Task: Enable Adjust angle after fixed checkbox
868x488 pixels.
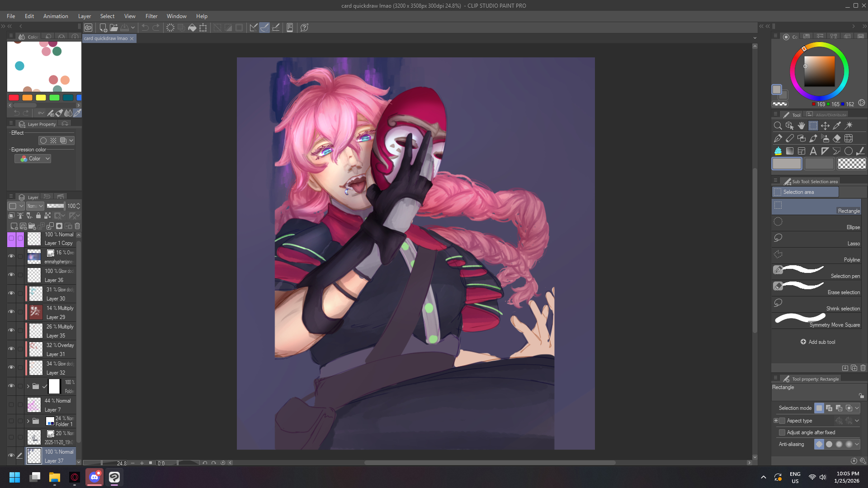Action: pyautogui.click(x=782, y=432)
